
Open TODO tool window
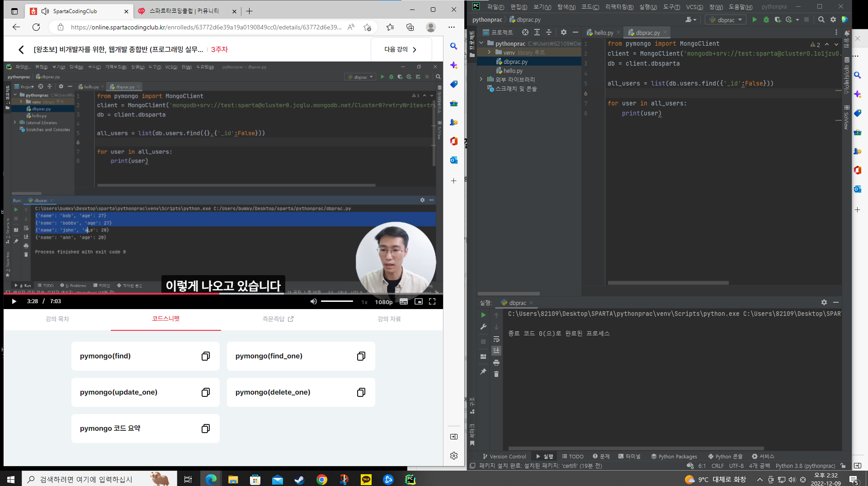(573, 456)
